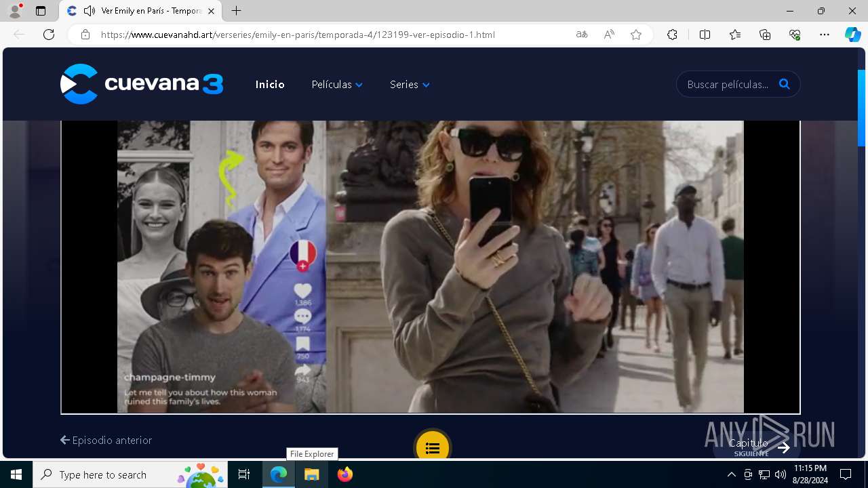Open Task View on taskbar

point(244,474)
